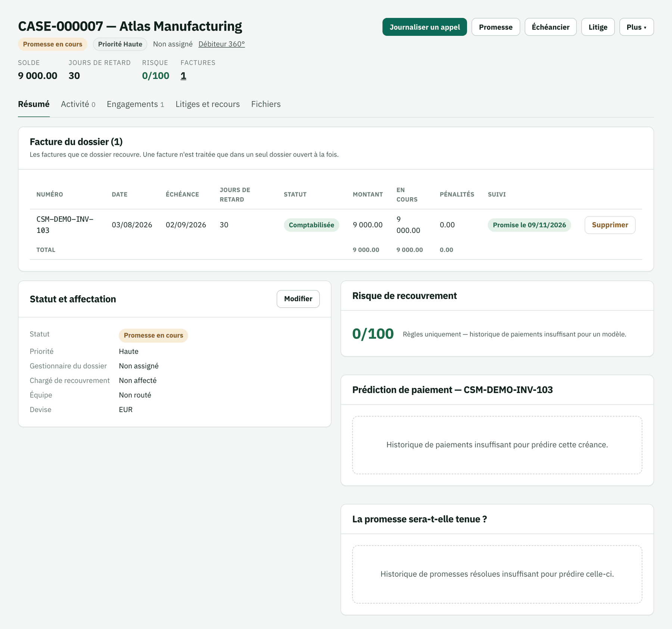672x629 pixels.
Task: Click the Promesse en cours badge in Statut row
Action: point(153,335)
